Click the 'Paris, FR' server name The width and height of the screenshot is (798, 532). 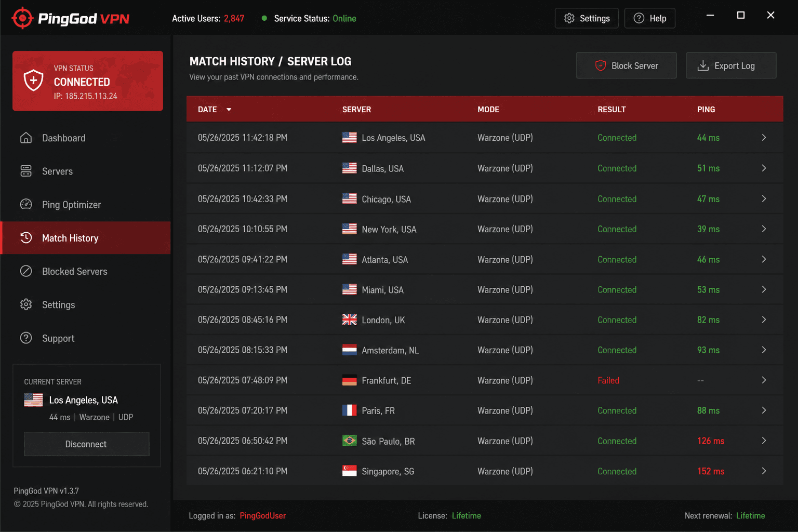(x=378, y=411)
